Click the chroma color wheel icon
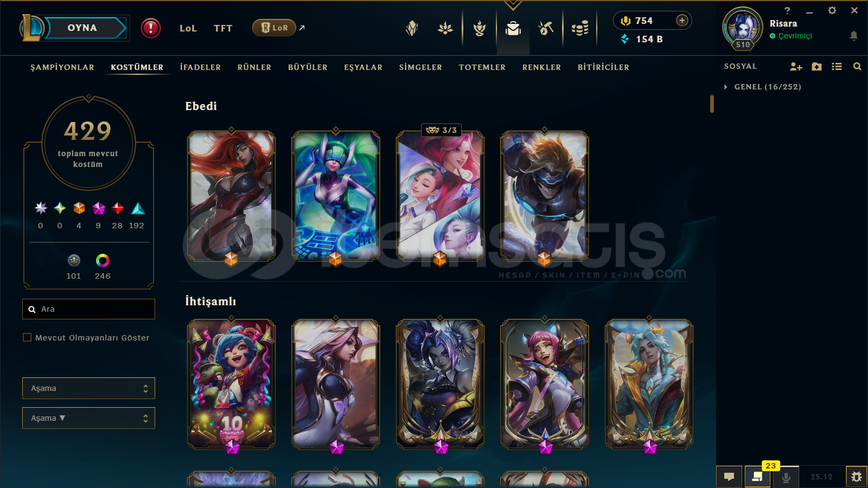This screenshot has height=488, width=868. point(103,261)
